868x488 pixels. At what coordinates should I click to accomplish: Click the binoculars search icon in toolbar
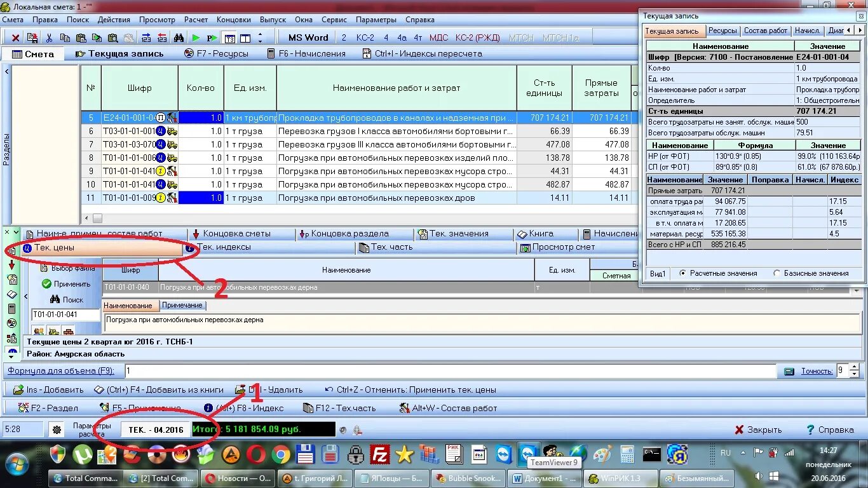click(179, 38)
